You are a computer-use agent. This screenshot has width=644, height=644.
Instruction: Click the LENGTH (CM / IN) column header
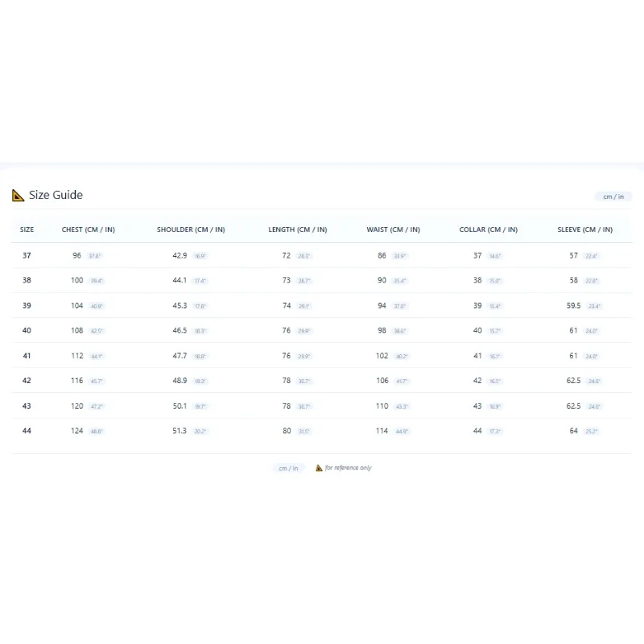pos(298,229)
